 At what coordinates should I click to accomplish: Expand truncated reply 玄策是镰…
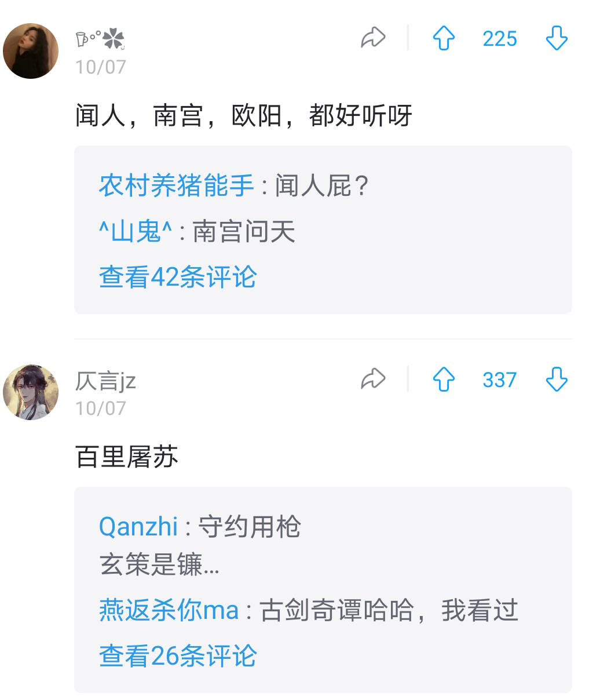pyautogui.click(x=160, y=564)
